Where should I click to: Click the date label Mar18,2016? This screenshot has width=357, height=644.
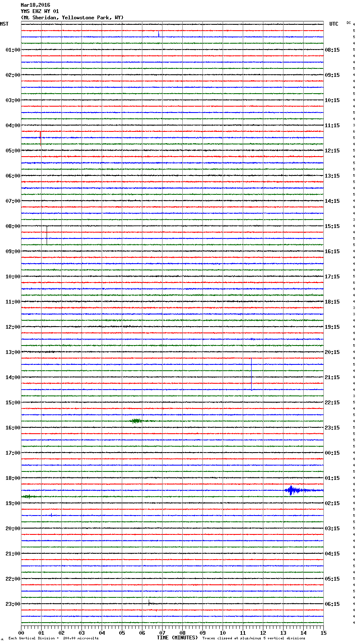(x=35, y=5)
